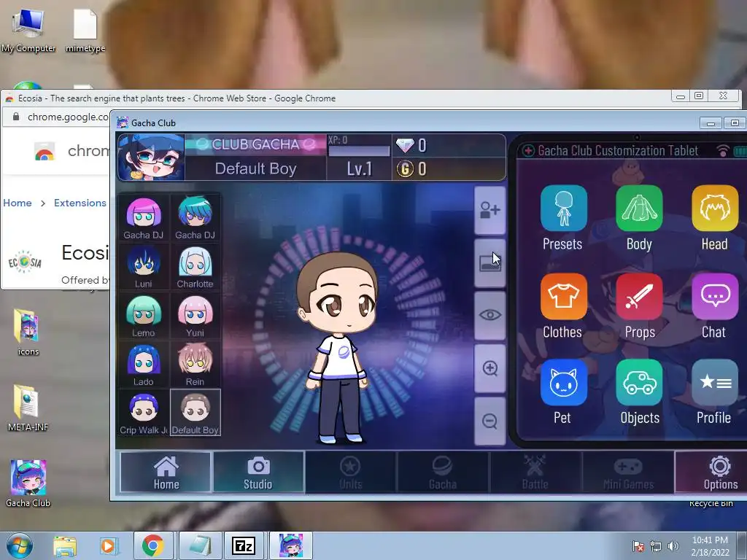The width and height of the screenshot is (747, 560).
Task: Open the Profile star icon
Action: click(715, 382)
